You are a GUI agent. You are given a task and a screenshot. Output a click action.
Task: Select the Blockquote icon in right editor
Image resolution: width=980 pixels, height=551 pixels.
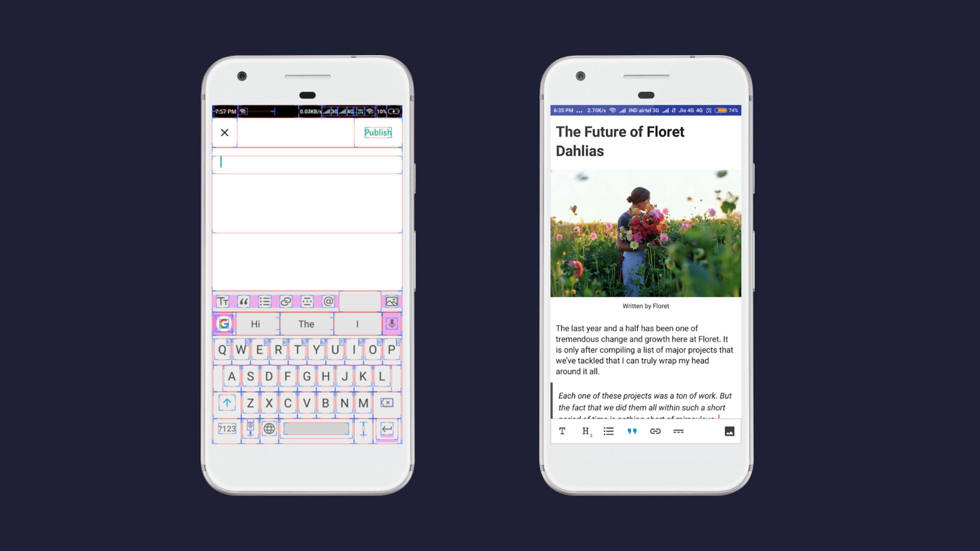click(631, 431)
